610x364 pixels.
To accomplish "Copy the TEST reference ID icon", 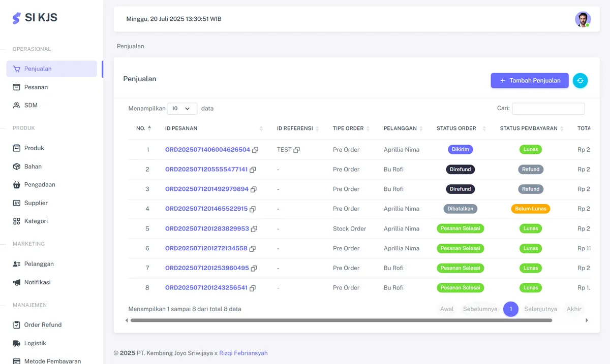I will point(296,150).
